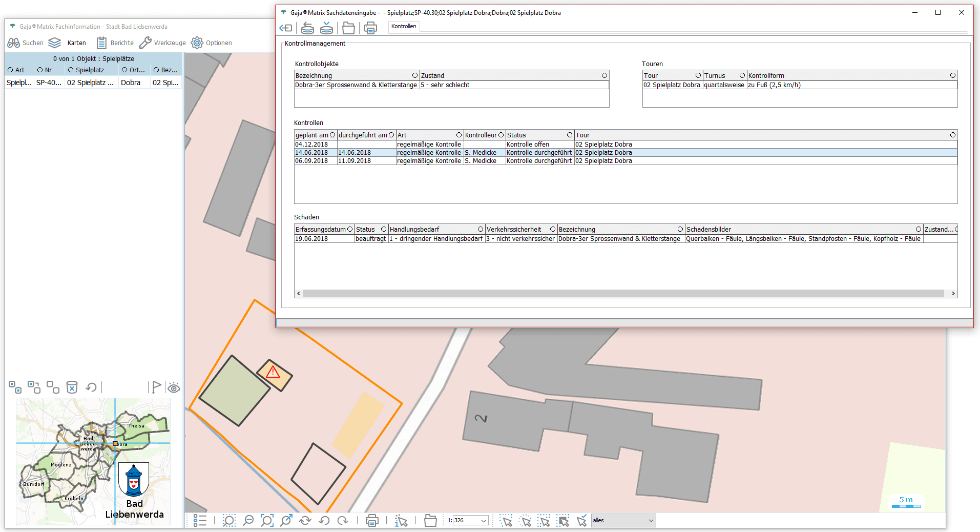The image size is (980, 532).
Task: Click right arrow of Schäden scrollbar
Action: [953, 294]
